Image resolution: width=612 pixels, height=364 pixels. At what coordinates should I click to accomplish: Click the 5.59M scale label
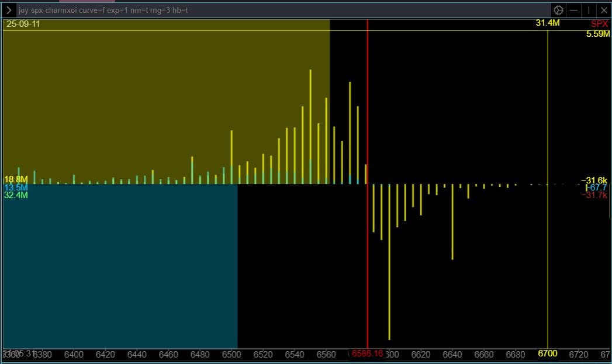pos(598,34)
